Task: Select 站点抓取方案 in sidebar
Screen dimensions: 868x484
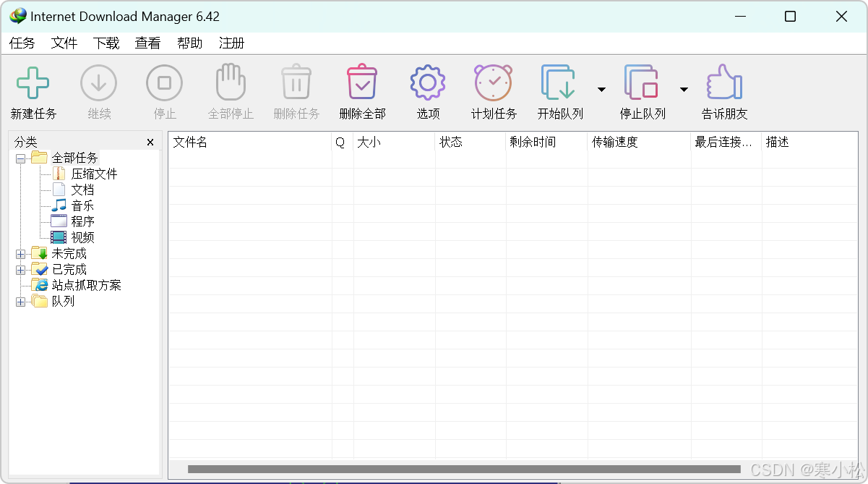Action: pyautogui.click(x=87, y=285)
